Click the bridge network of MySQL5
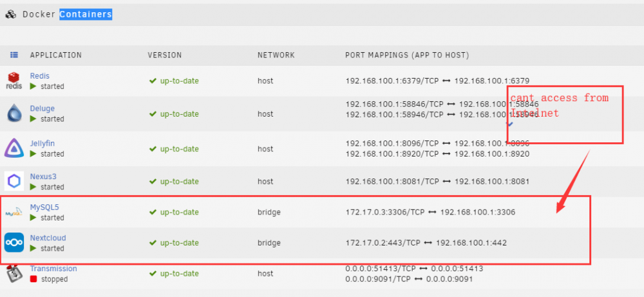This screenshot has width=644, height=297. click(269, 213)
